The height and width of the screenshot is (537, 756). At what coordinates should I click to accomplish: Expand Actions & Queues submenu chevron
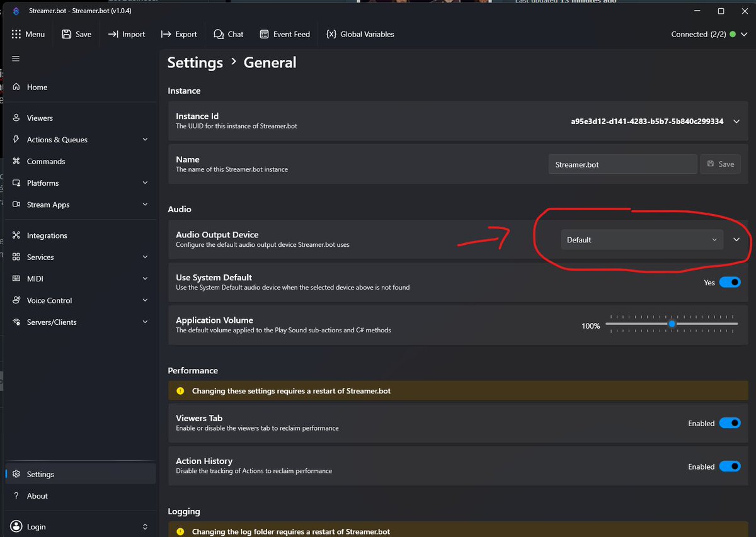[146, 140]
